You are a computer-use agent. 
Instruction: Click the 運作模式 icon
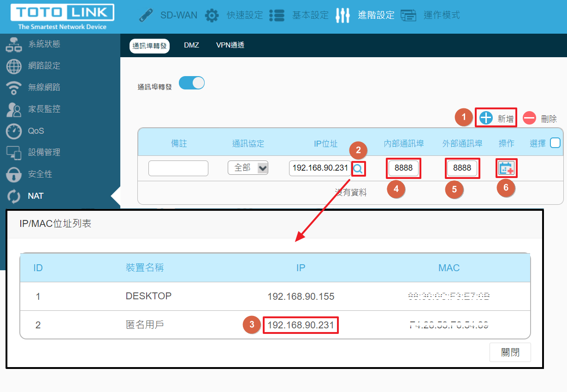tap(408, 16)
